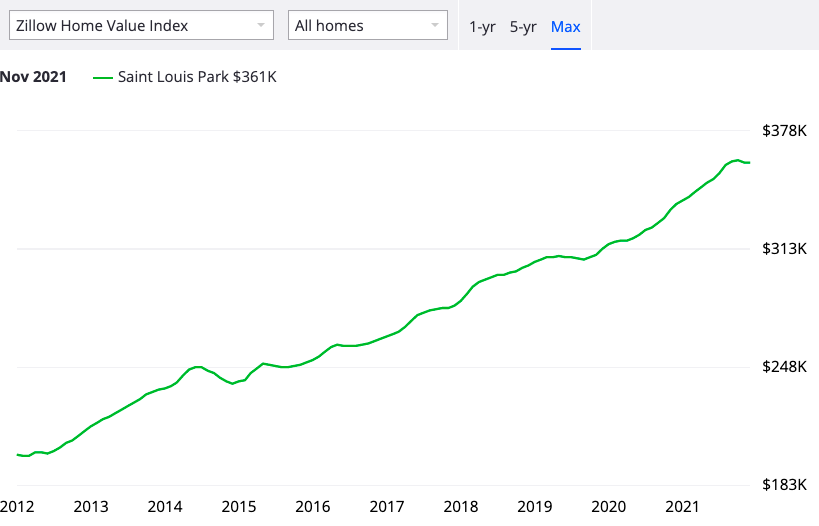Click the green legend line swatch
The image size is (819, 526).
pyautogui.click(x=102, y=78)
